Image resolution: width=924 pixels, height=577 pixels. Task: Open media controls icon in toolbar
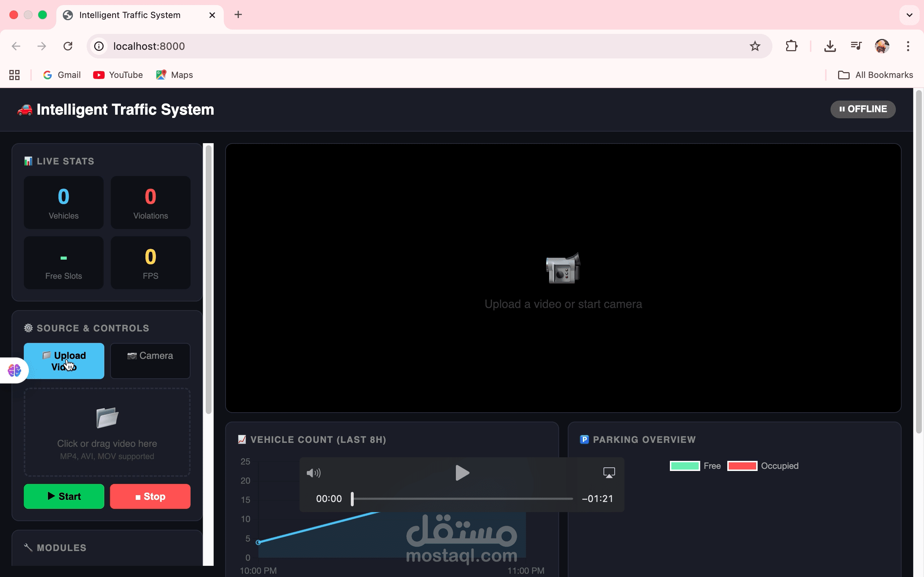coord(856,46)
